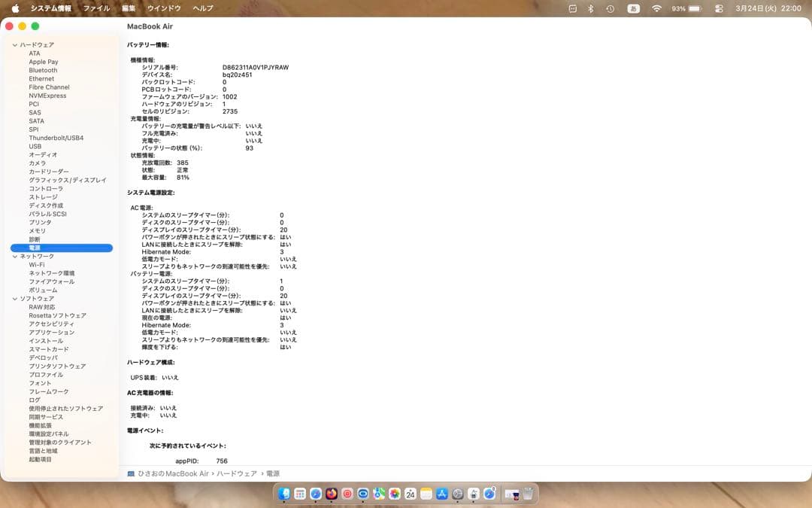Select Bluetooth in the sidebar list

click(43, 71)
